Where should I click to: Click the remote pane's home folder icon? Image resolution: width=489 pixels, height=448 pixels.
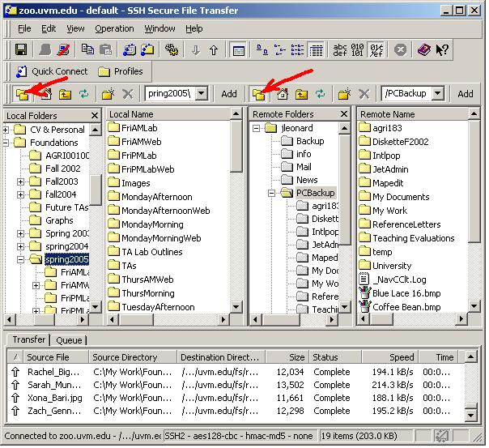tap(283, 94)
